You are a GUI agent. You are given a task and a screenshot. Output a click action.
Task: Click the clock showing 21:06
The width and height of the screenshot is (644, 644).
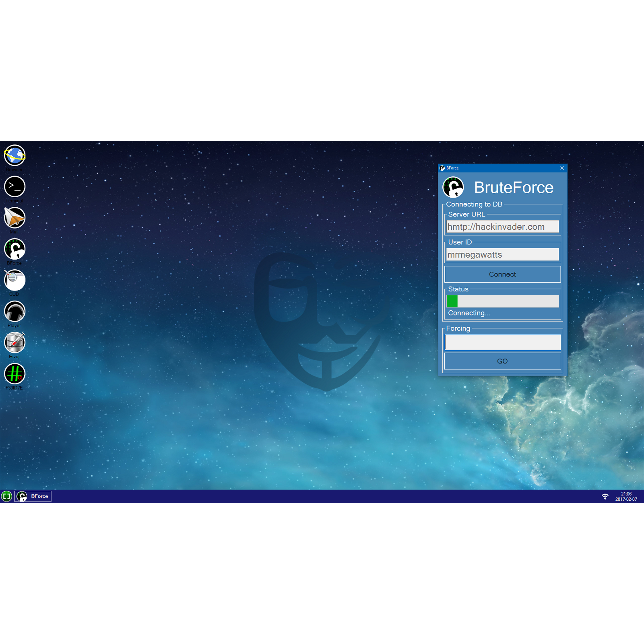point(627,494)
